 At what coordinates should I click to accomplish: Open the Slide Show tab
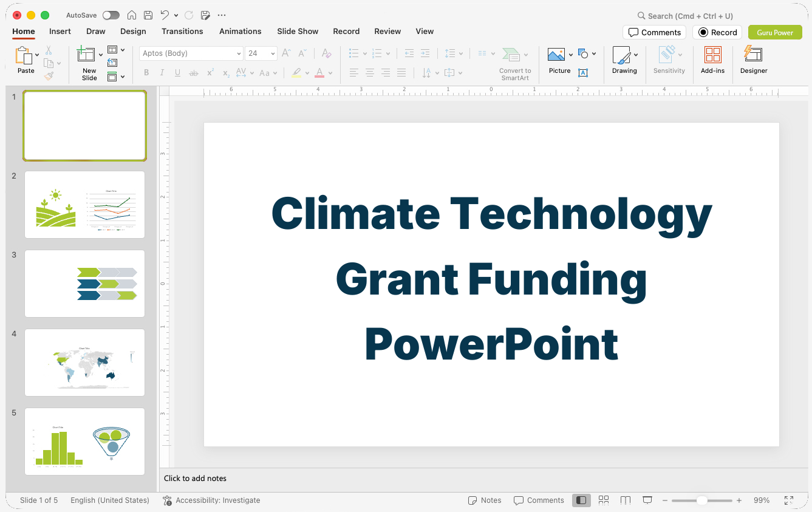point(298,32)
